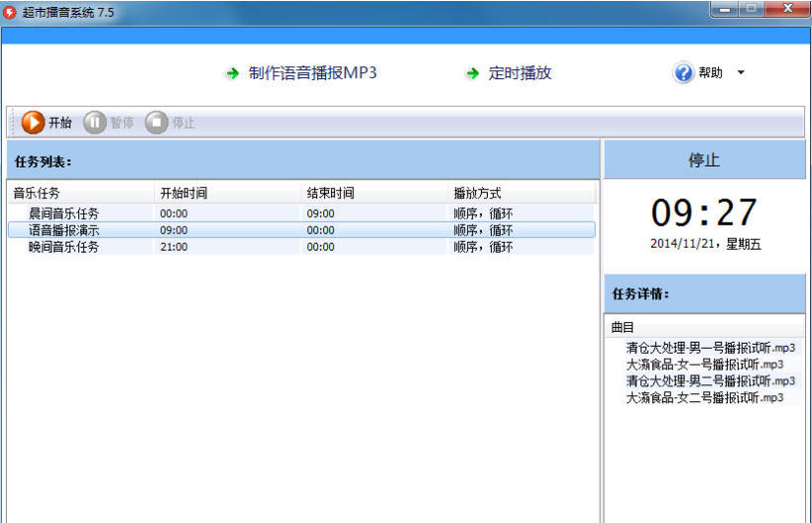Minimize the window

726,9
